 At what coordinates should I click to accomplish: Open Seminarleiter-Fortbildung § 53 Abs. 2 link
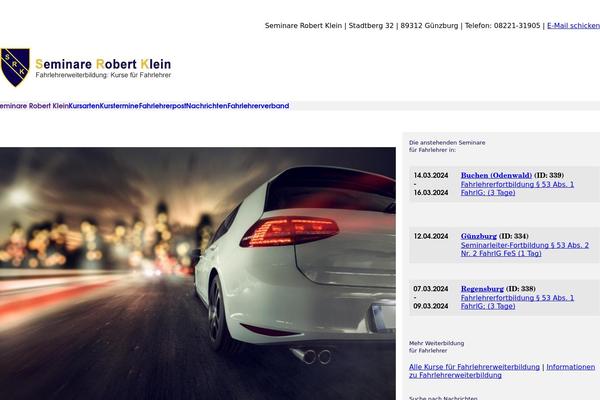525,249
